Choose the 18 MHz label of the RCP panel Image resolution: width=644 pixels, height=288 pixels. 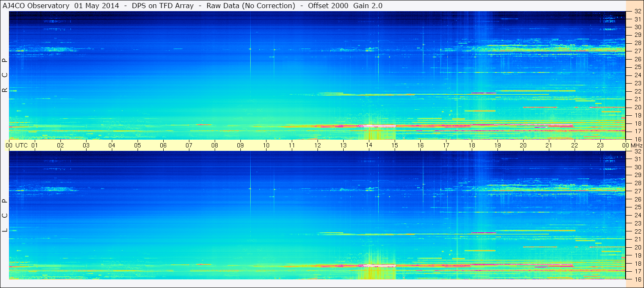[x=638, y=123]
